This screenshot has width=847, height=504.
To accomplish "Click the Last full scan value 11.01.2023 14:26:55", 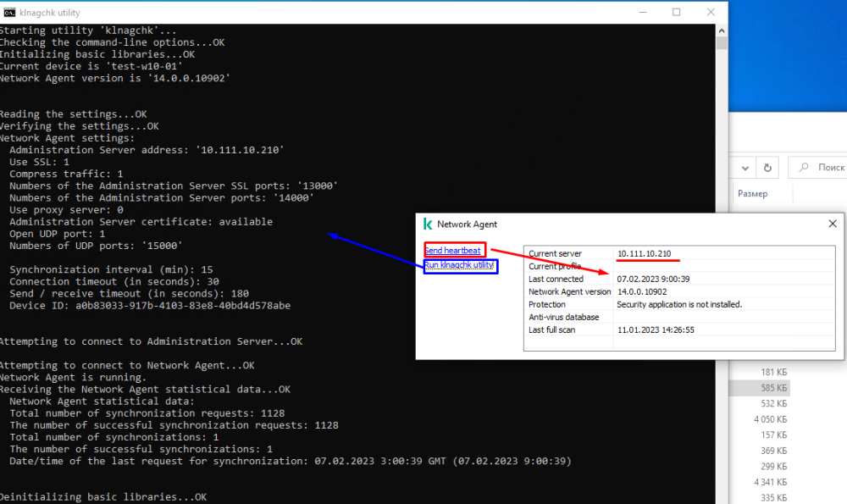I will coord(656,330).
